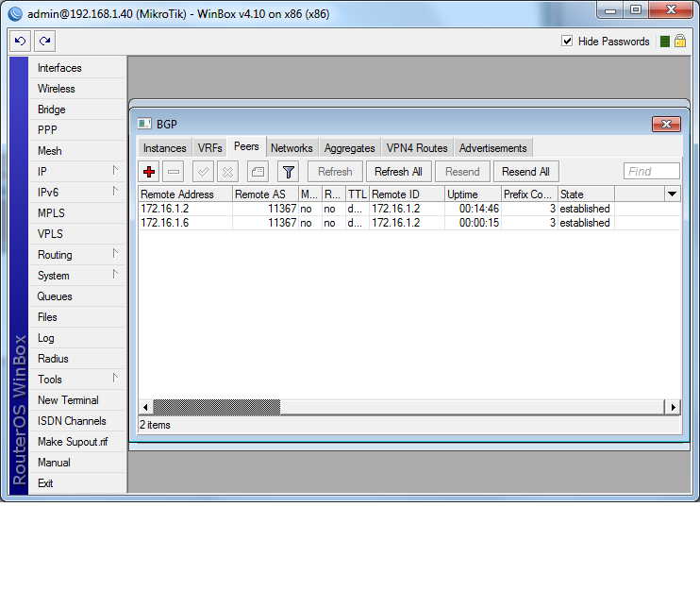The height and width of the screenshot is (608, 700).
Task: Click the scrollbar left arrow
Action: click(145, 407)
